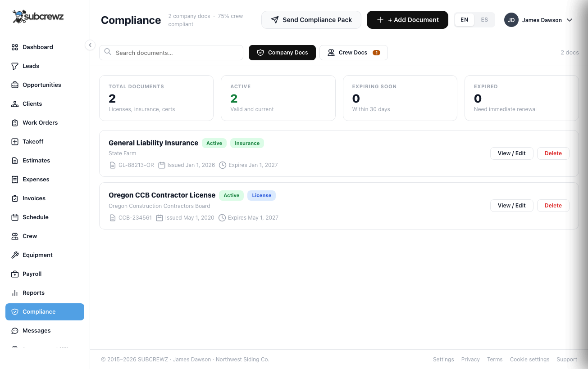Open the Reports menu item
588x369 pixels.
coord(45,293)
